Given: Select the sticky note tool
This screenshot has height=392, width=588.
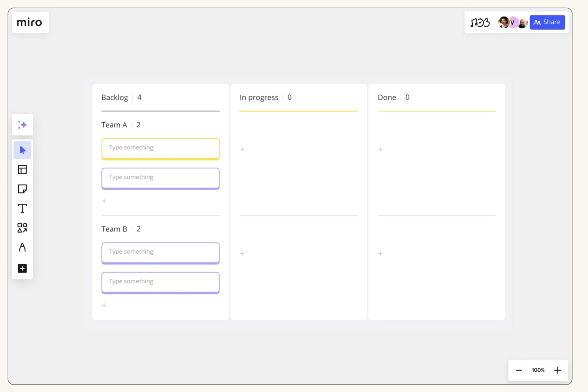Looking at the screenshot, I should pos(22,189).
